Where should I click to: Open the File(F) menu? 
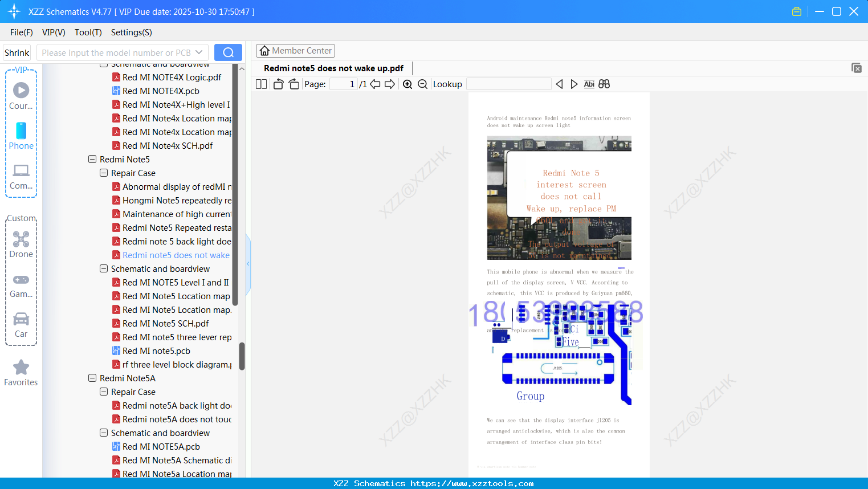pos(22,32)
